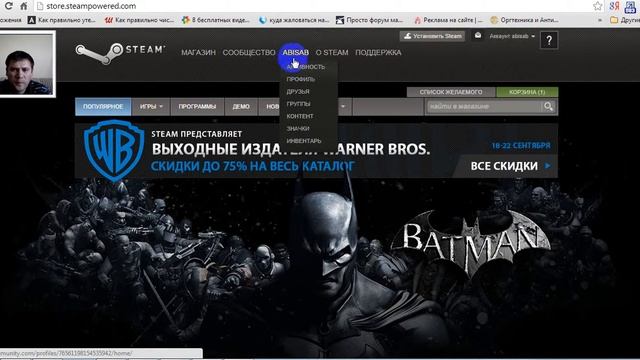The height and width of the screenshot is (360, 640).
Task: Click the Установить Steam button
Action: [x=433, y=36]
